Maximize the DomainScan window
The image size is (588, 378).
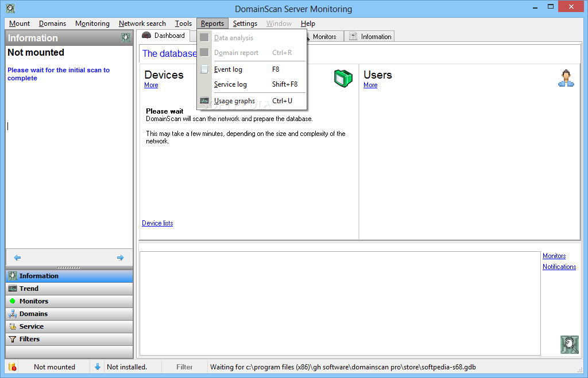(551, 7)
